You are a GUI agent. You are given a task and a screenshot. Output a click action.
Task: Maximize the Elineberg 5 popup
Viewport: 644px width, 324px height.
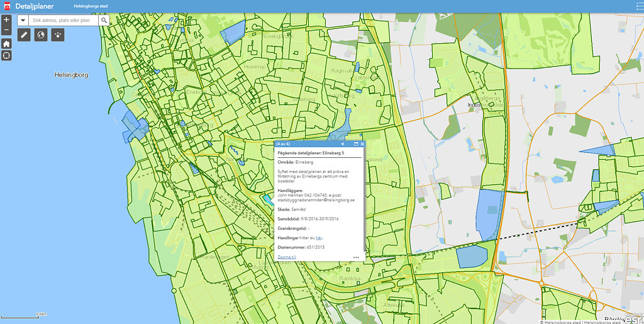(x=357, y=144)
